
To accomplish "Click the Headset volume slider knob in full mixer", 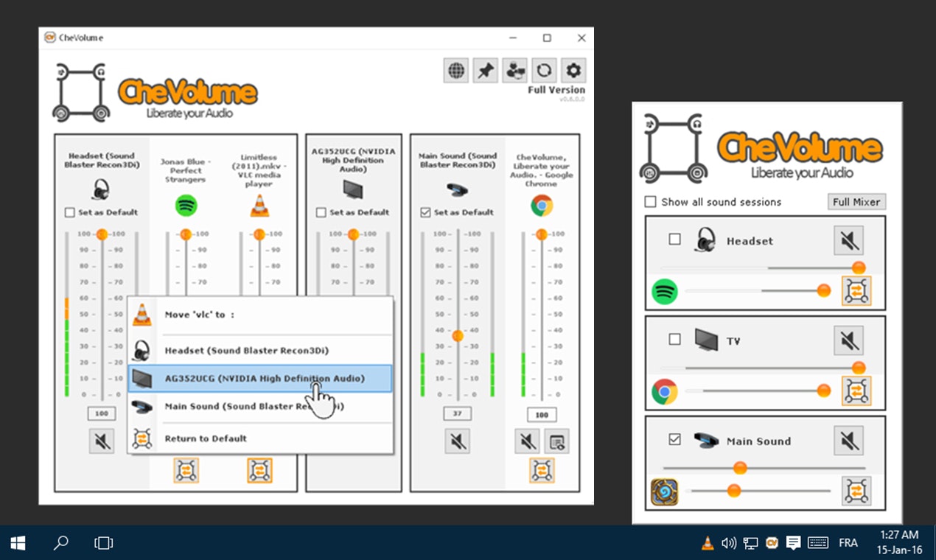I will 102,234.
